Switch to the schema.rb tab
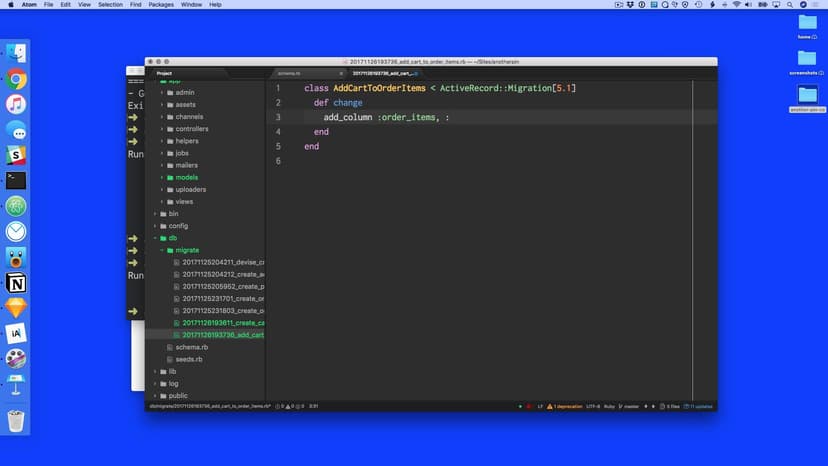Screen dimensions: 828x466 [289, 73]
